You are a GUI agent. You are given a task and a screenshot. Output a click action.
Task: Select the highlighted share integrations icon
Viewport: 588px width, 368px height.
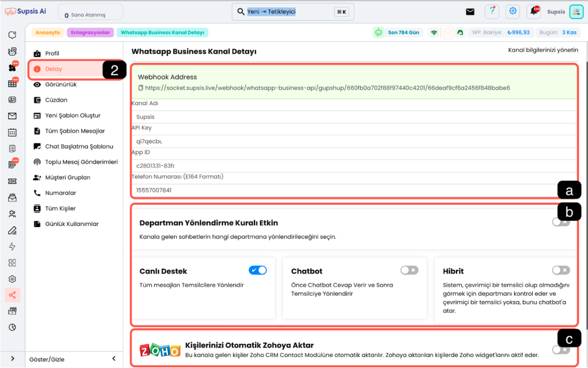tap(12, 295)
